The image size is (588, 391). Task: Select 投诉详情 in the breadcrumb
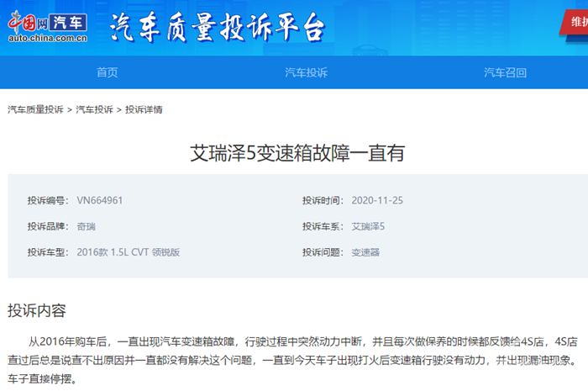pos(144,109)
